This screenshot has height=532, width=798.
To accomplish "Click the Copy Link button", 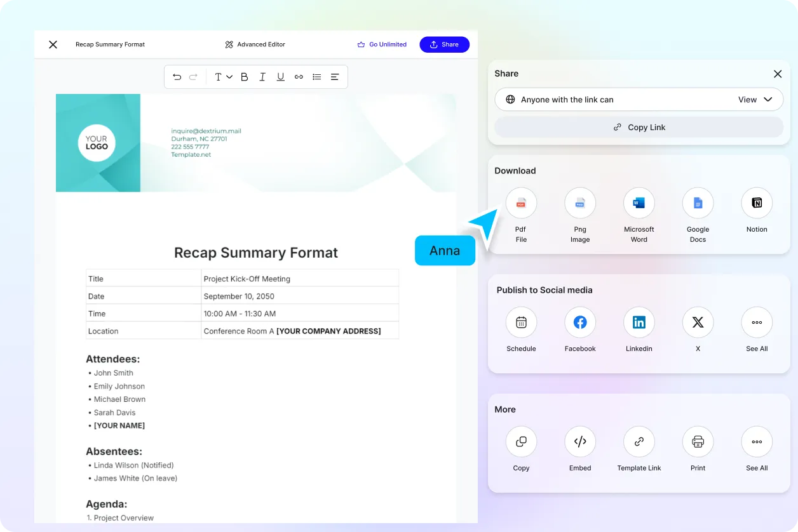I will 639,127.
